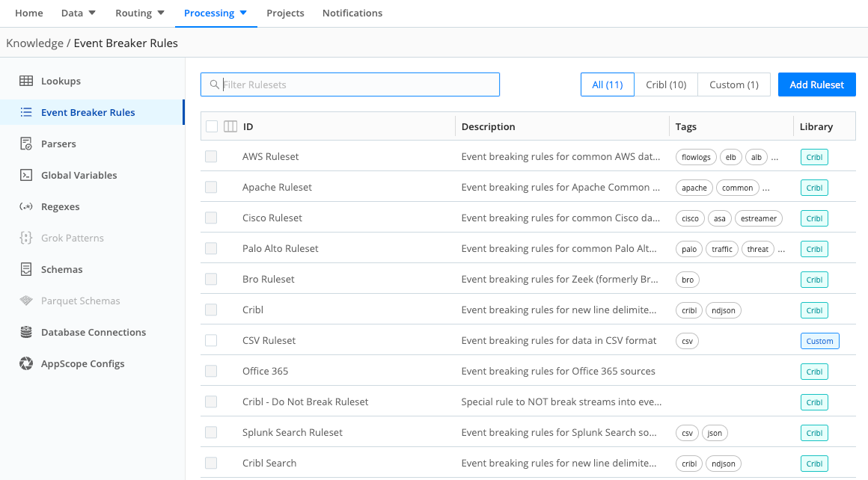Expand the Processing dropdown menu

click(x=216, y=13)
